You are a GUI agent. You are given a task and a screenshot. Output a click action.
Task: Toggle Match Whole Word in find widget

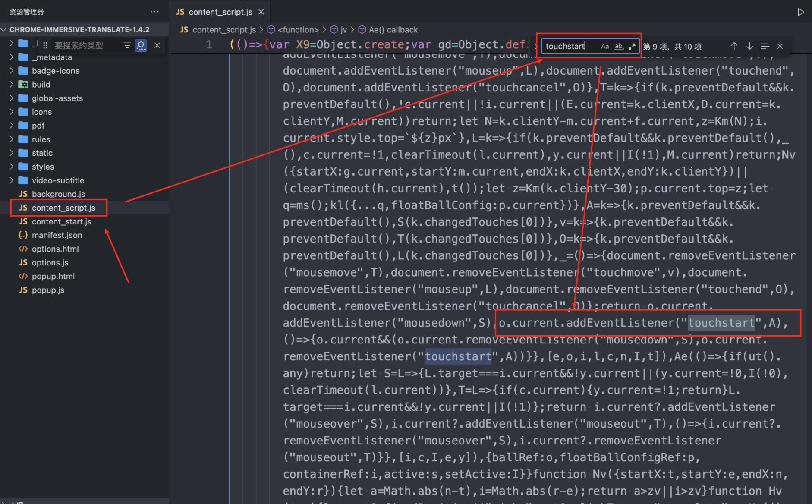(x=619, y=46)
